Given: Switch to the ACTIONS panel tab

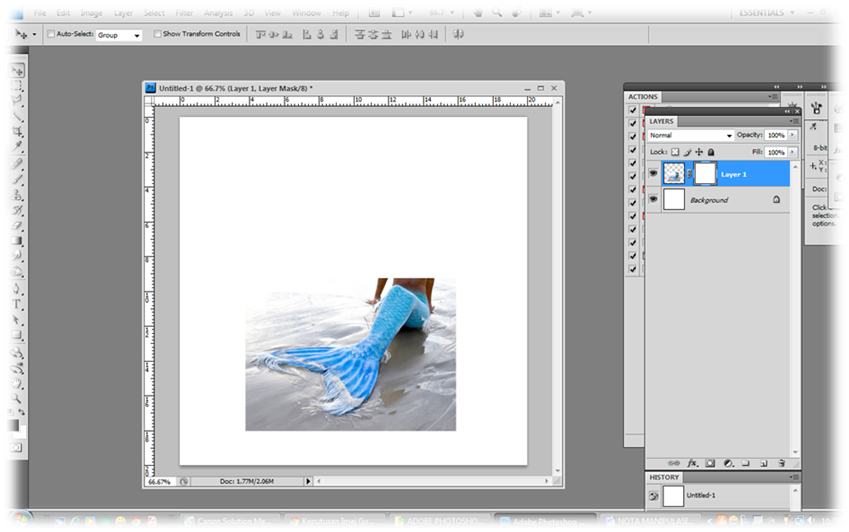Looking at the screenshot, I should point(643,96).
